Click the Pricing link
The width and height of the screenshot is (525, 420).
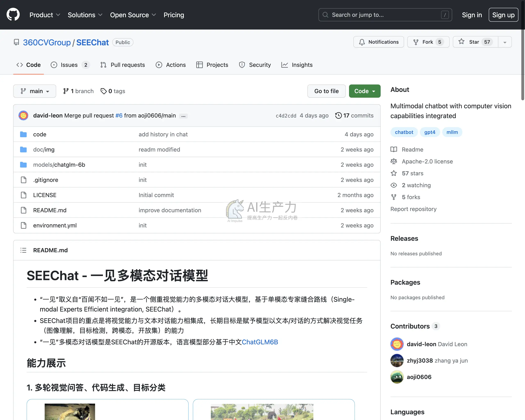tap(174, 15)
